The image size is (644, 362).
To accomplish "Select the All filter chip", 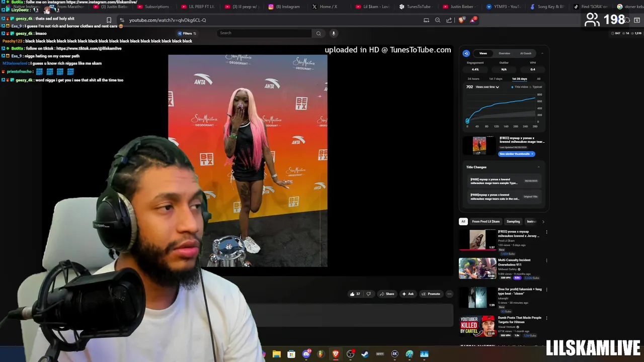I will [463, 222].
